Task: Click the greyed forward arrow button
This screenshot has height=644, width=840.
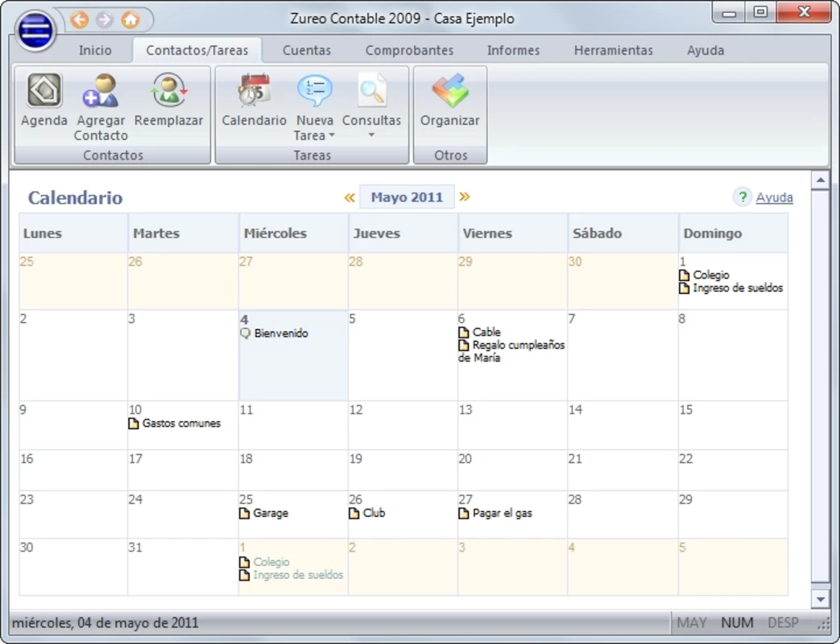Action: (x=105, y=20)
